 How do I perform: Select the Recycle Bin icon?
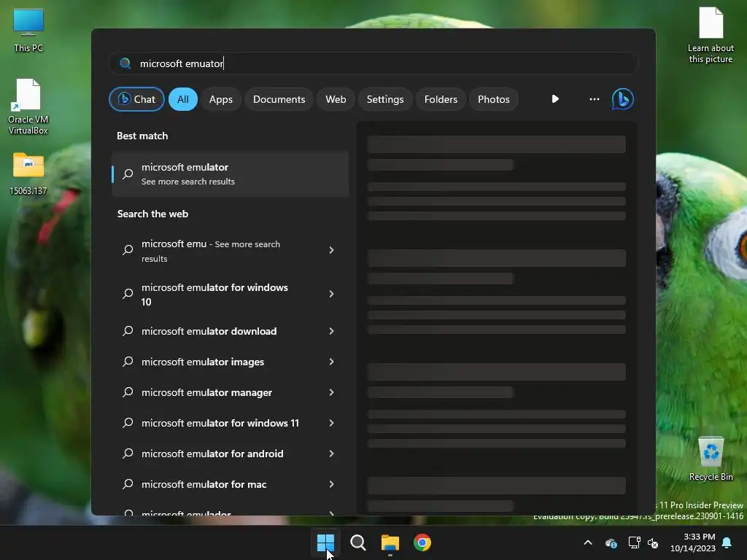coord(711,459)
